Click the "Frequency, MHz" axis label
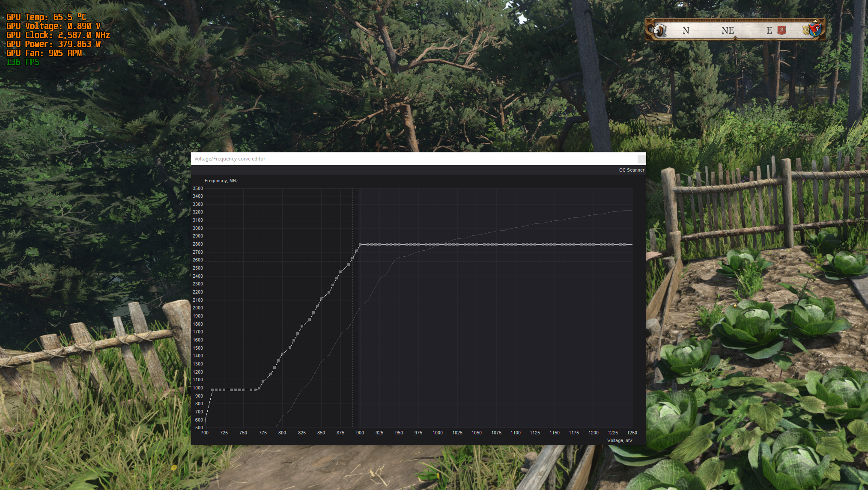The width and height of the screenshot is (868, 490). (221, 181)
